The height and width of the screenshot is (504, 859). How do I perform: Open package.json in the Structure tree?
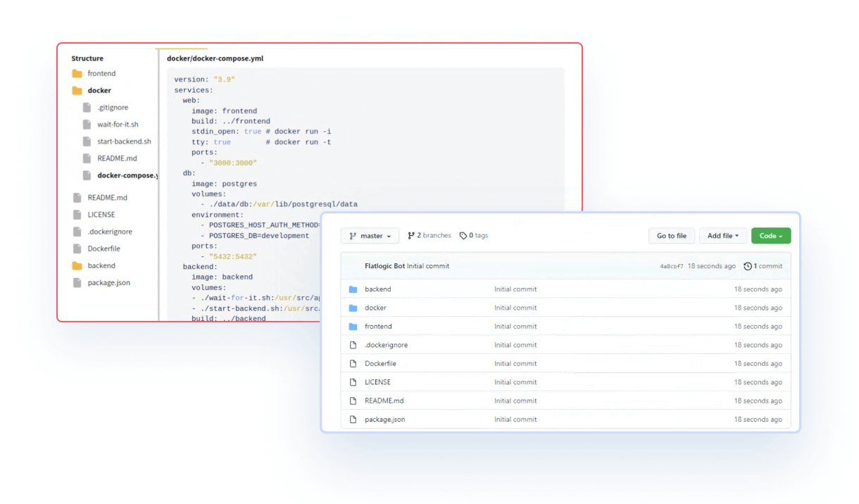pos(108,283)
